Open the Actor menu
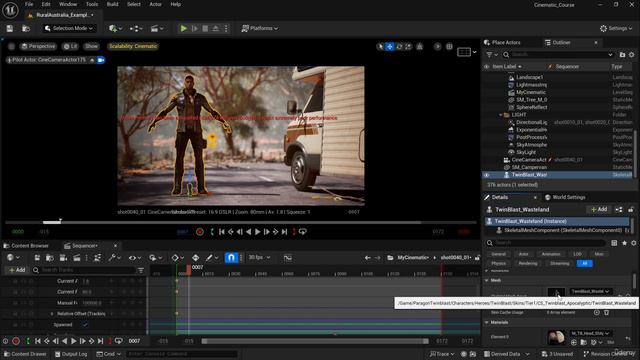Viewport: 640px width, 360px height. (156, 4)
